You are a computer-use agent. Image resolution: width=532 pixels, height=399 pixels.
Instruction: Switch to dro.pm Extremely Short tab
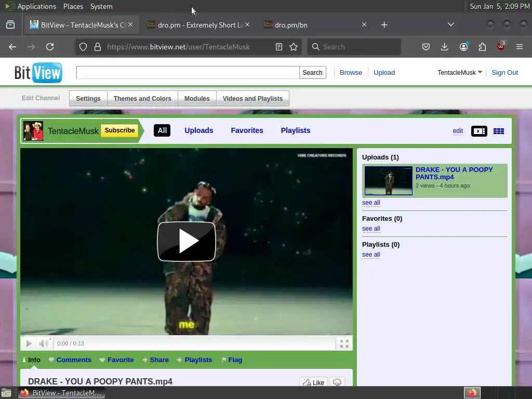point(198,25)
